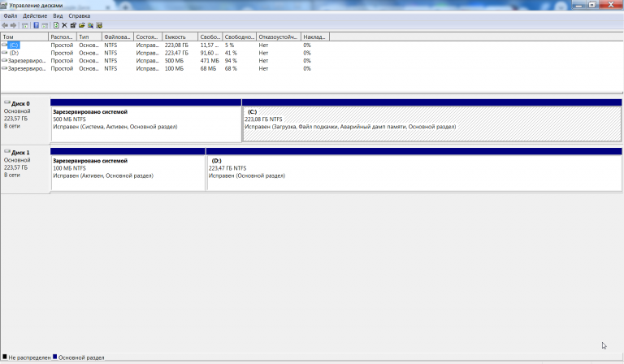Select the Диск 0 disk label panel
This screenshot has width=624, height=364.
(25, 120)
